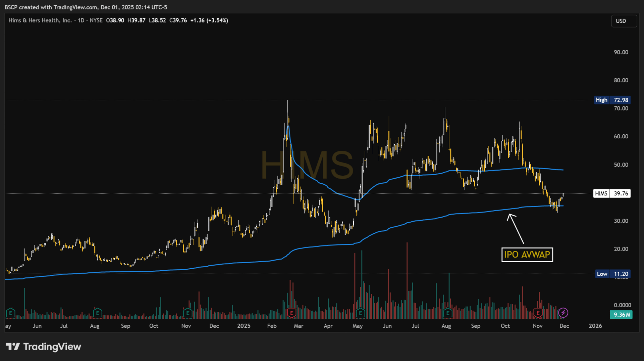Click the 0.0000 volume axis label
Viewport: 644px width, 361px height.
click(623, 305)
